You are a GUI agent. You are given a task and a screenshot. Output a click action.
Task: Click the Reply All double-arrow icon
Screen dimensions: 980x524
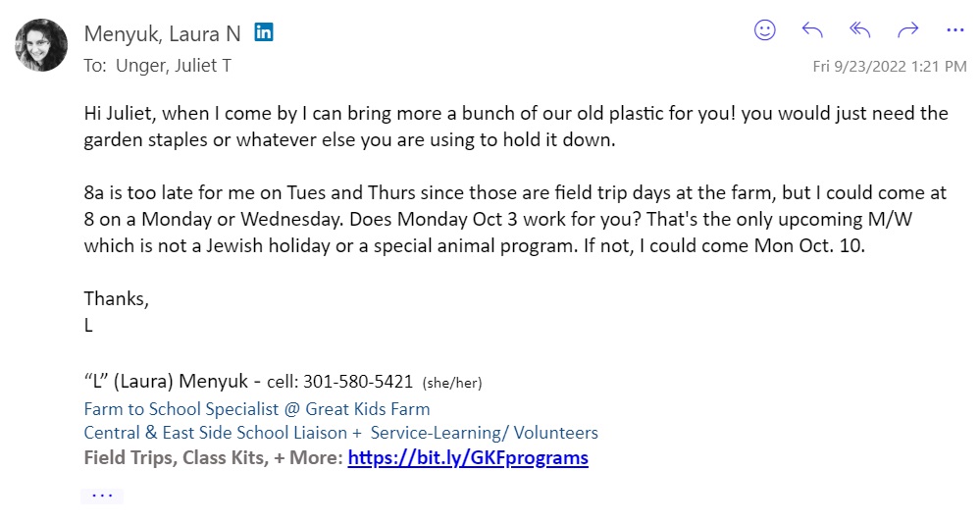[860, 30]
